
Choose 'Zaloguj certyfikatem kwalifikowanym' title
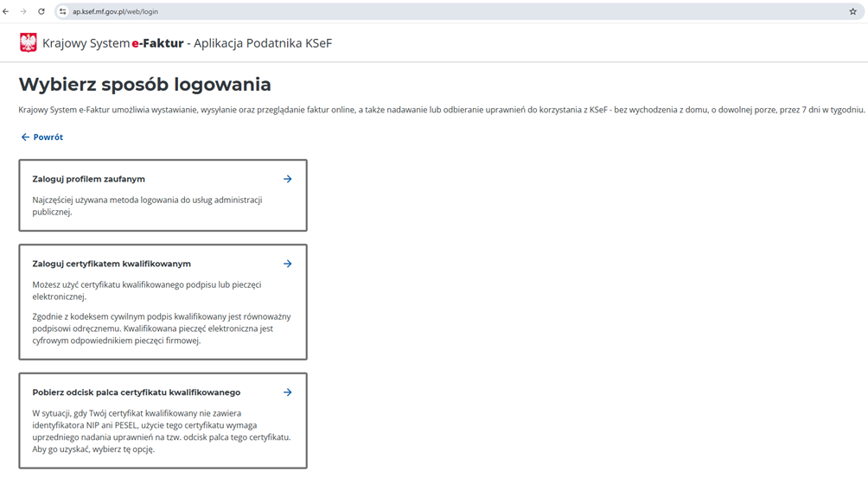tap(112, 264)
